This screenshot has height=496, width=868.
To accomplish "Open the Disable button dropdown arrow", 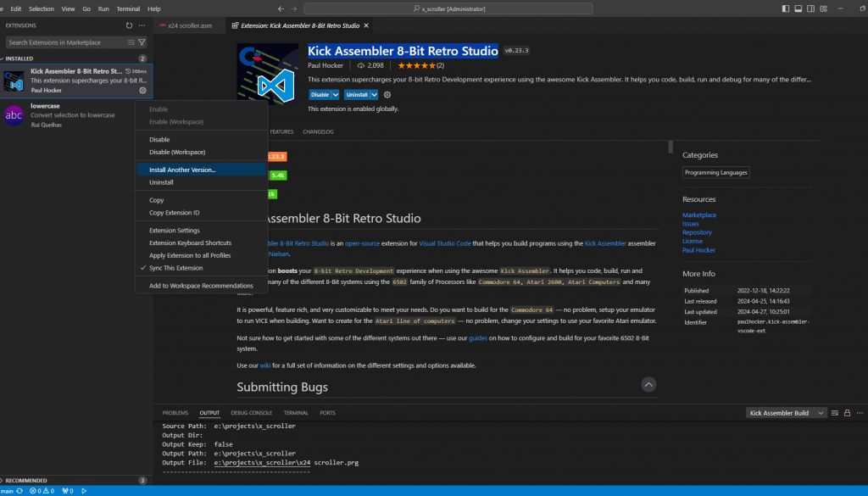I will click(x=336, y=95).
